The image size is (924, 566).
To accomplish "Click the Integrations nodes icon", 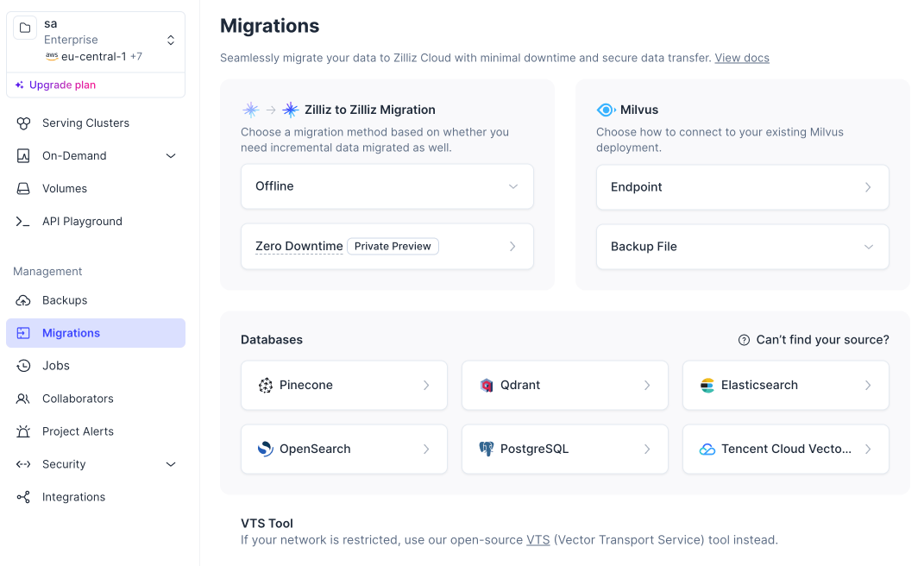I will (23, 497).
